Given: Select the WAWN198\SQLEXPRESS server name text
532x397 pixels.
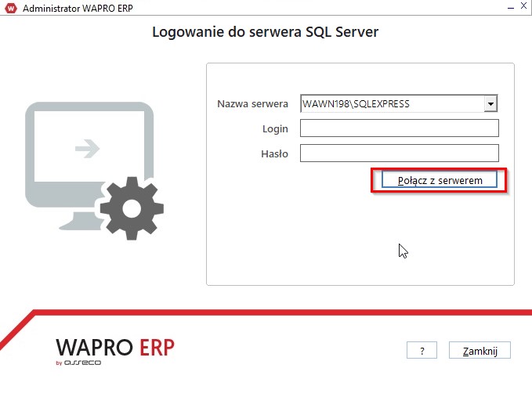Looking at the screenshot, I should pyautogui.click(x=356, y=103).
